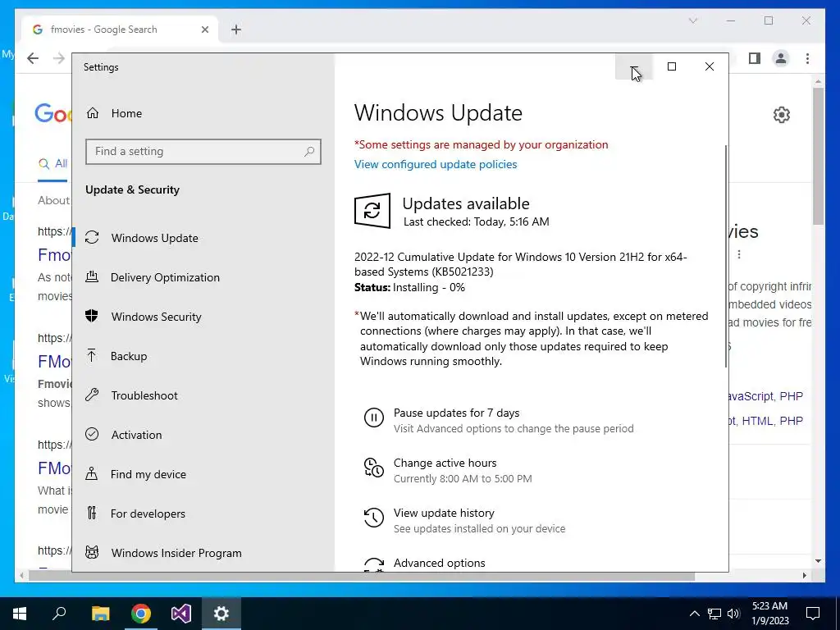Image resolution: width=840 pixels, height=630 pixels.
Task: Open View update history
Action: coord(464,520)
